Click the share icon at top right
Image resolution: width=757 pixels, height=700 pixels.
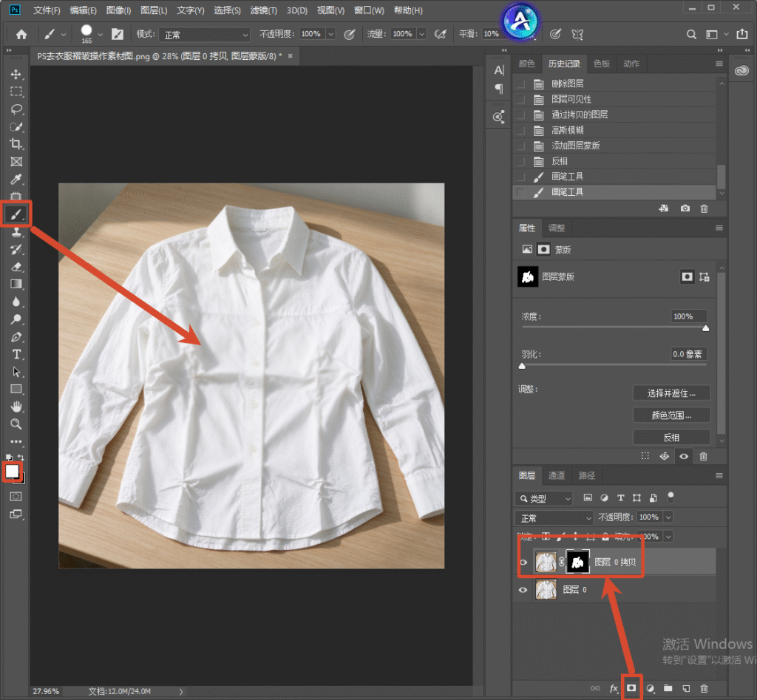point(741,34)
